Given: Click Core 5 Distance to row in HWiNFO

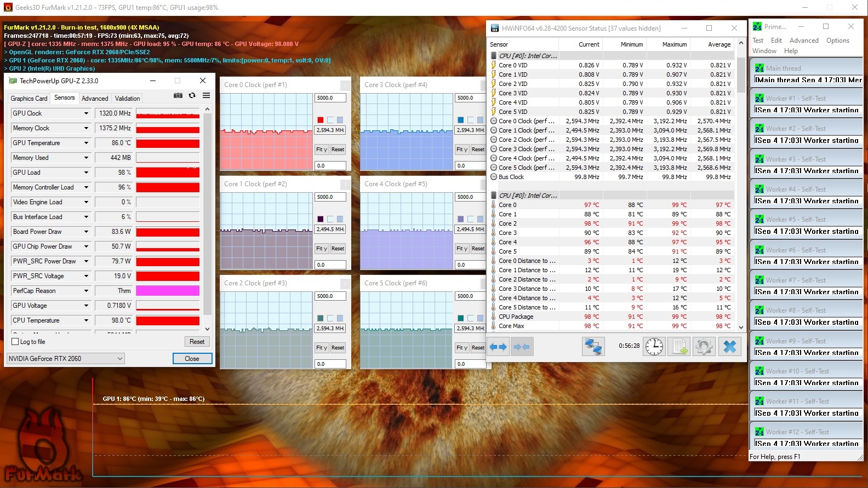Looking at the screenshot, I should tap(612, 307).
